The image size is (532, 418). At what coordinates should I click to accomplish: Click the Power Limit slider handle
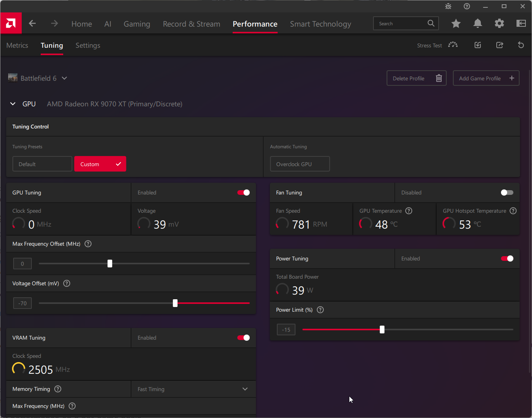pos(382,330)
